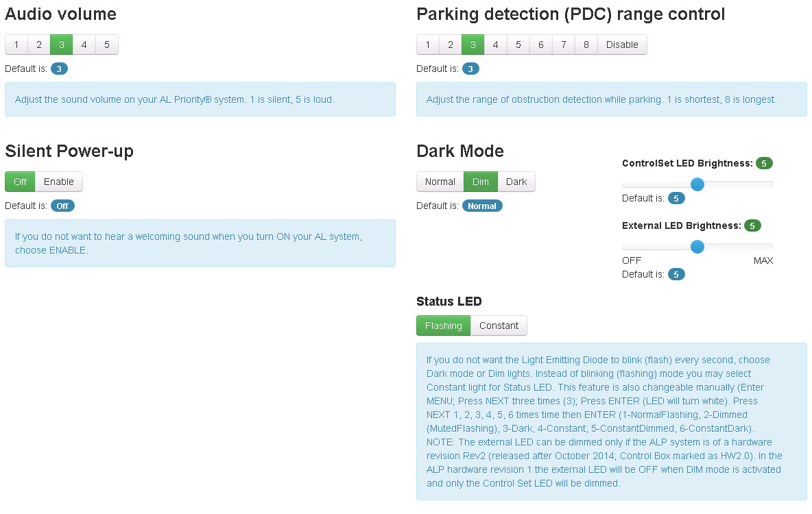Select Dim in Dark Mode
The height and width of the screenshot is (514, 812).
point(481,182)
